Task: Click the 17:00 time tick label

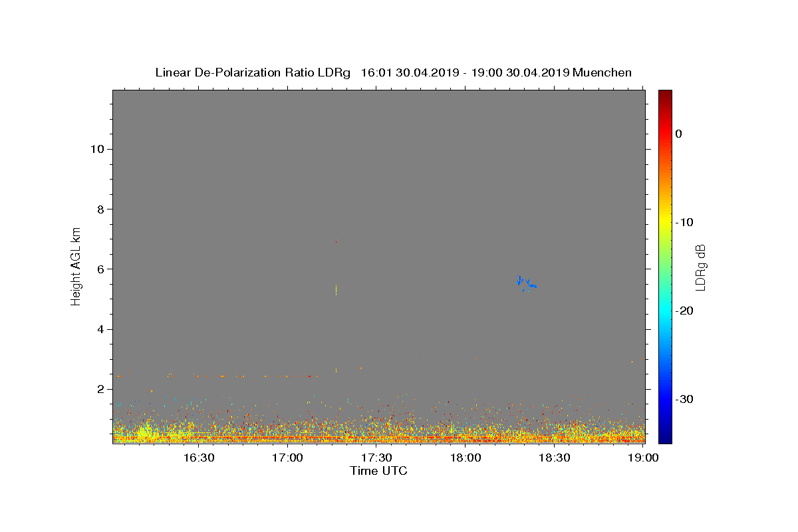Action: pyautogui.click(x=288, y=458)
